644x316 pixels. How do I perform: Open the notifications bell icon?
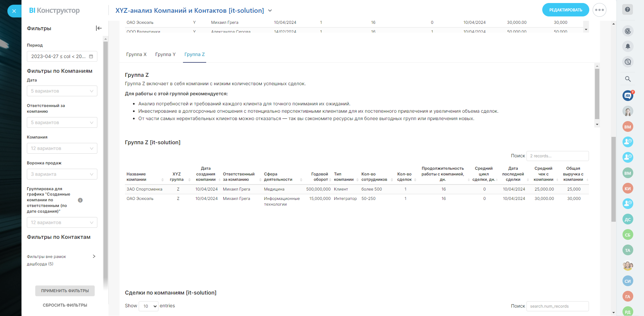click(628, 46)
